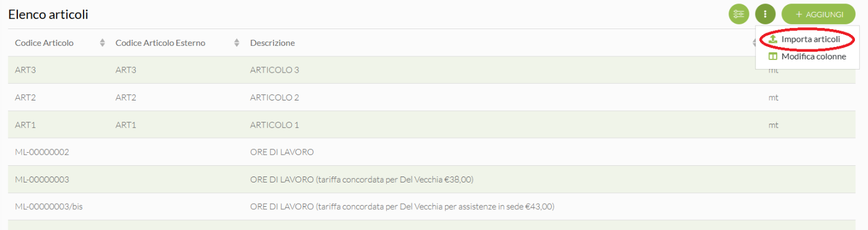Click Codice Articolo column header label
Viewport: 868px width, 230px height.
(44, 43)
